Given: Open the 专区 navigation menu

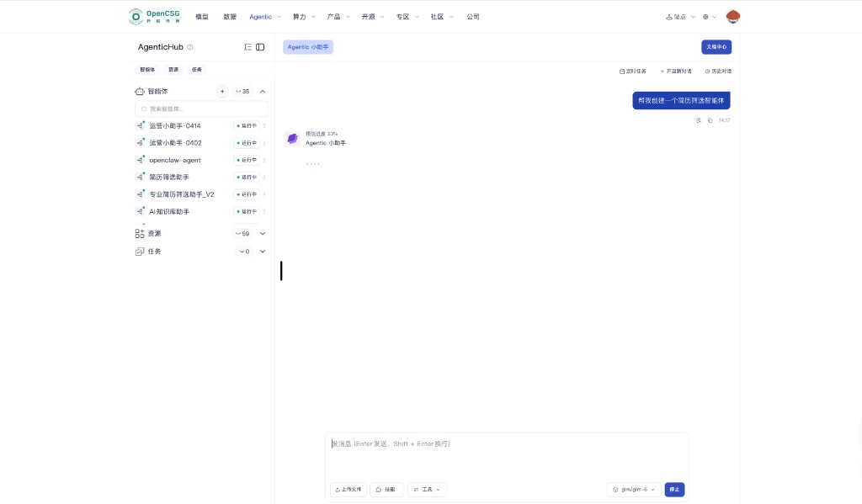Looking at the screenshot, I should pyautogui.click(x=407, y=17).
